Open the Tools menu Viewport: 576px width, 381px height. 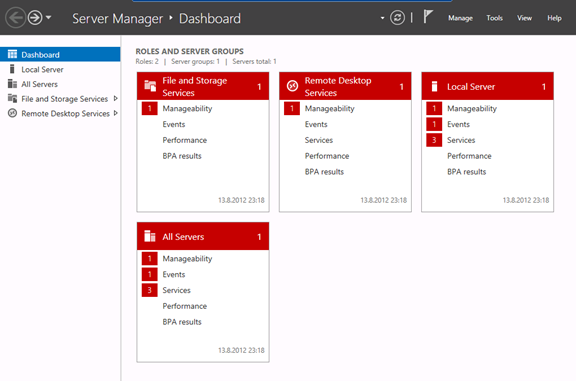494,18
